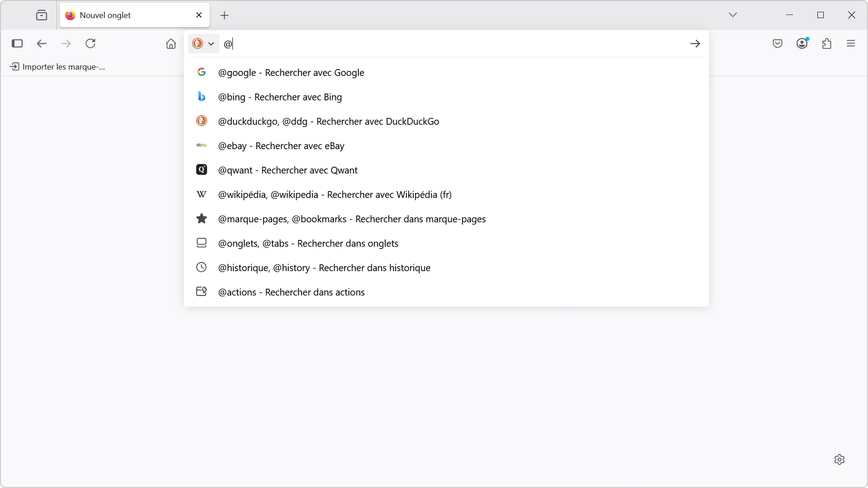
Task: Choose @wikipédia Rechercher avec Wikipédia (fr)
Action: (446, 194)
